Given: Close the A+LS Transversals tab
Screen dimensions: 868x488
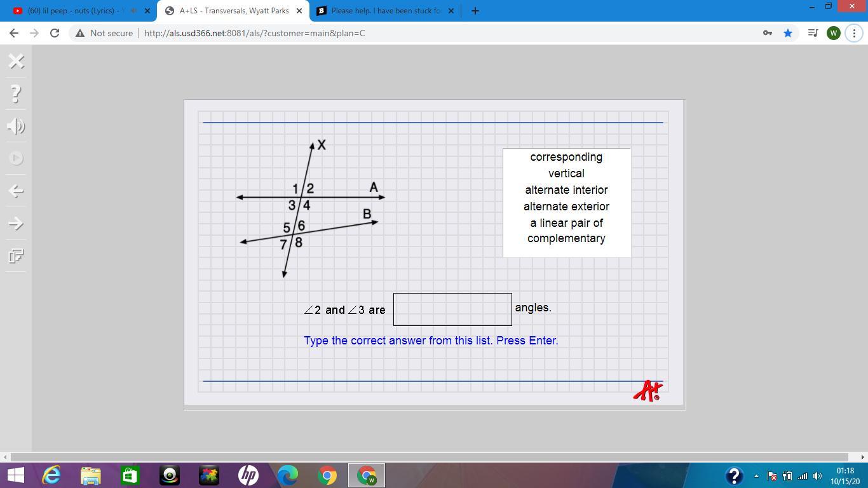Looking at the screenshot, I should coord(299,11).
